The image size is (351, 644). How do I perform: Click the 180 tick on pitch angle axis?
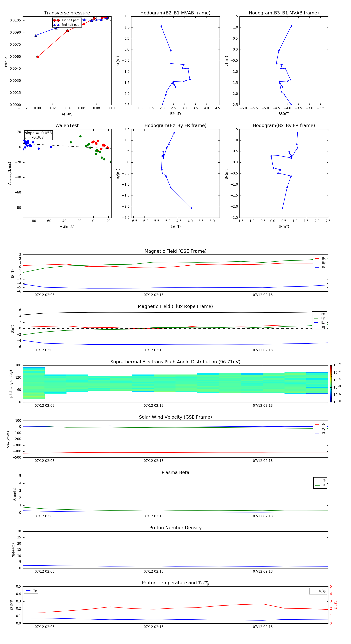pos(18,365)
